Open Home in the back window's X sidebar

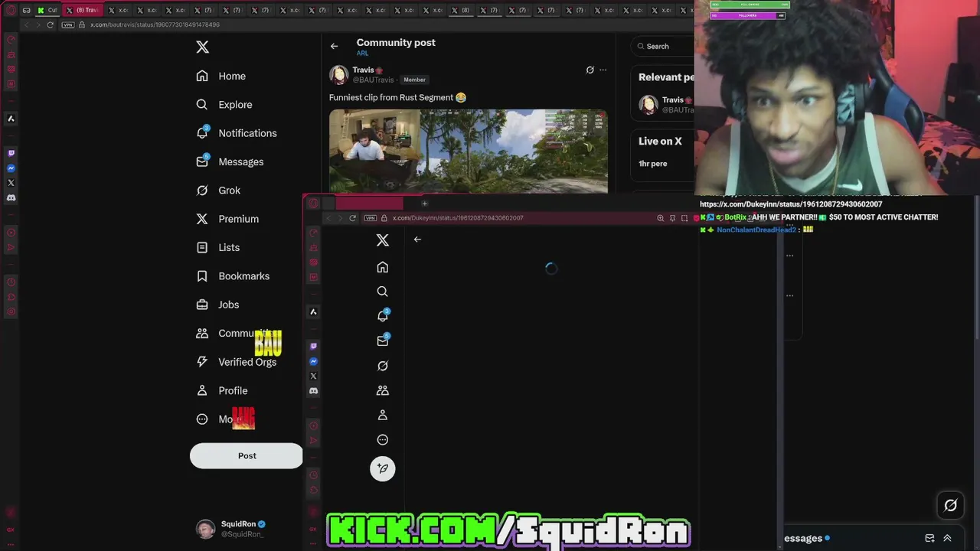pos(220,76)
